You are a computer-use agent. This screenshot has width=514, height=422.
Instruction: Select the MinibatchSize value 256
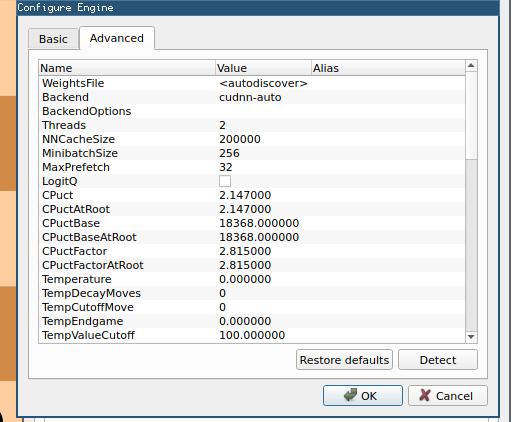coord(229,153)
